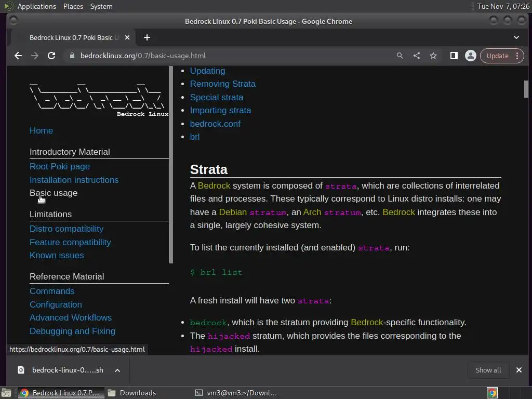Open Chrome three-dot menu

517,56
